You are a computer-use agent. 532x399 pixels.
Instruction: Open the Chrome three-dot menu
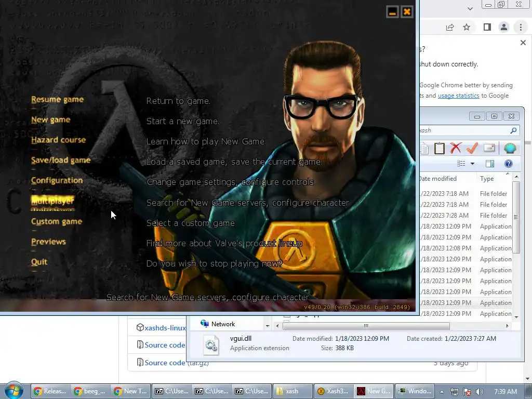tap(521, 27)
